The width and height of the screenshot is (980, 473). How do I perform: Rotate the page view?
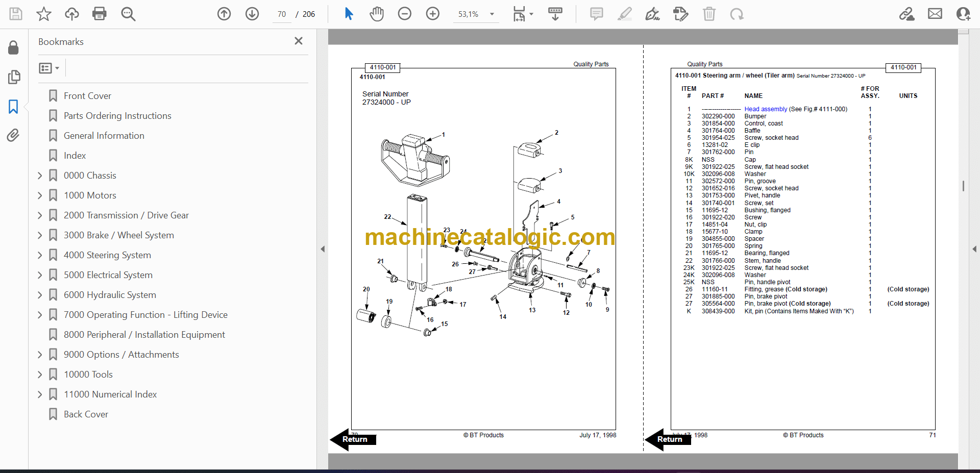[737, 14]
